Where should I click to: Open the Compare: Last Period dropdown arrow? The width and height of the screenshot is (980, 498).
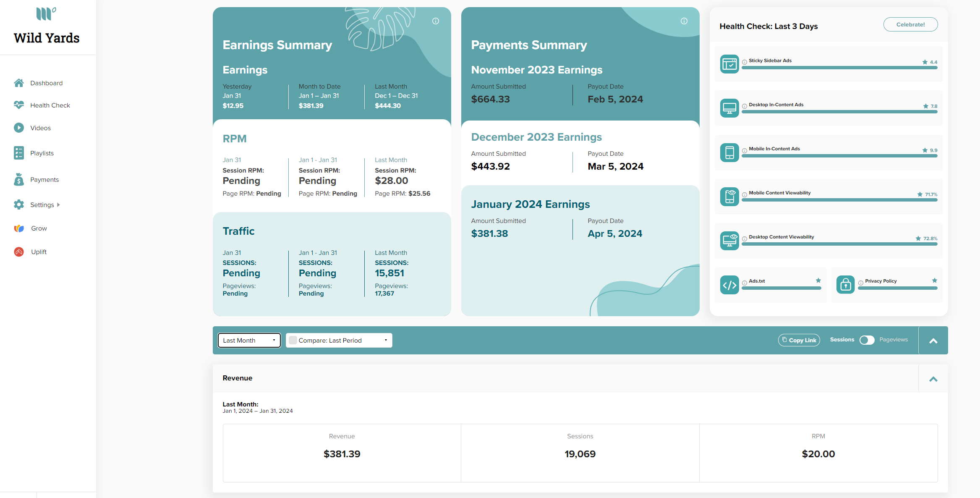tap(386, 340)
